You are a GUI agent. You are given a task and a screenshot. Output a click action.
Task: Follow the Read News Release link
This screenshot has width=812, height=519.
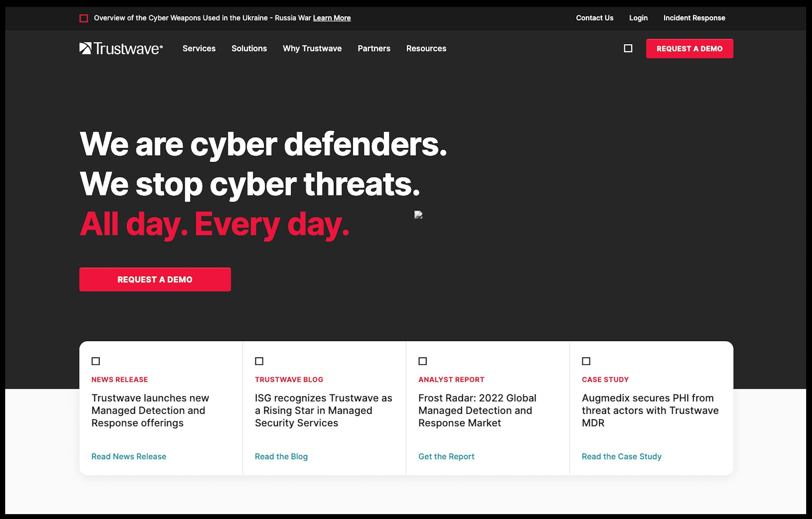[x=129, y=456]
